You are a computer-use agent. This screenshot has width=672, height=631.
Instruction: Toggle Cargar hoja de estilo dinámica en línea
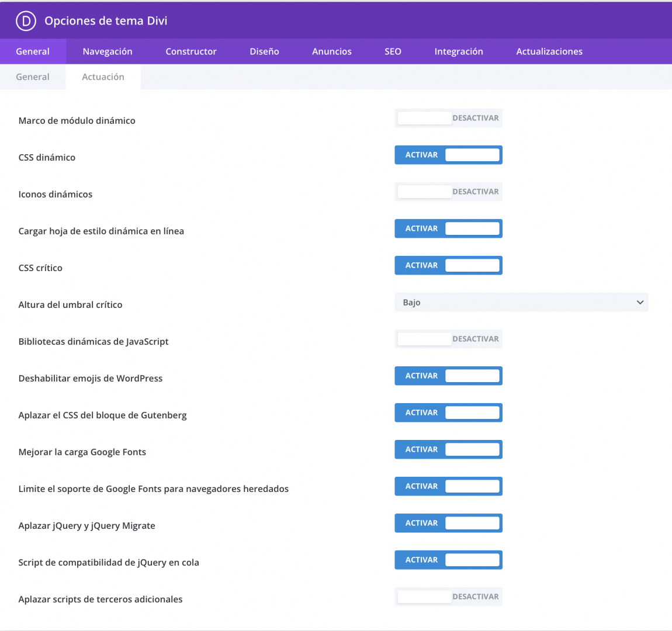pos(448,229)
